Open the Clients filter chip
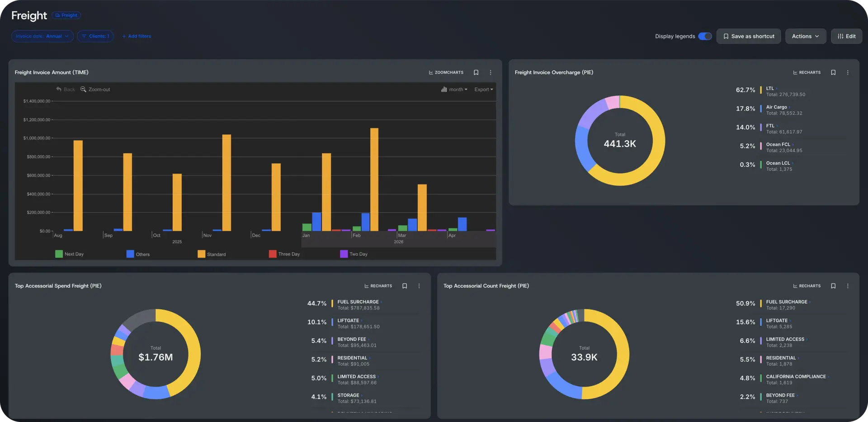The image size is (868, 422). [x=95, y=36]
